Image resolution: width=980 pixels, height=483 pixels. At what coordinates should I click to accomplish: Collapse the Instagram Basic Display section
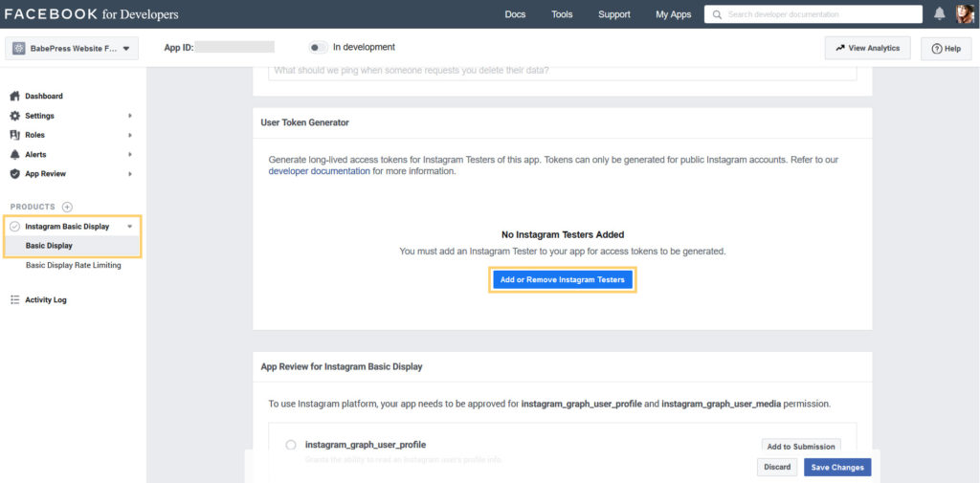click(129, 227)
